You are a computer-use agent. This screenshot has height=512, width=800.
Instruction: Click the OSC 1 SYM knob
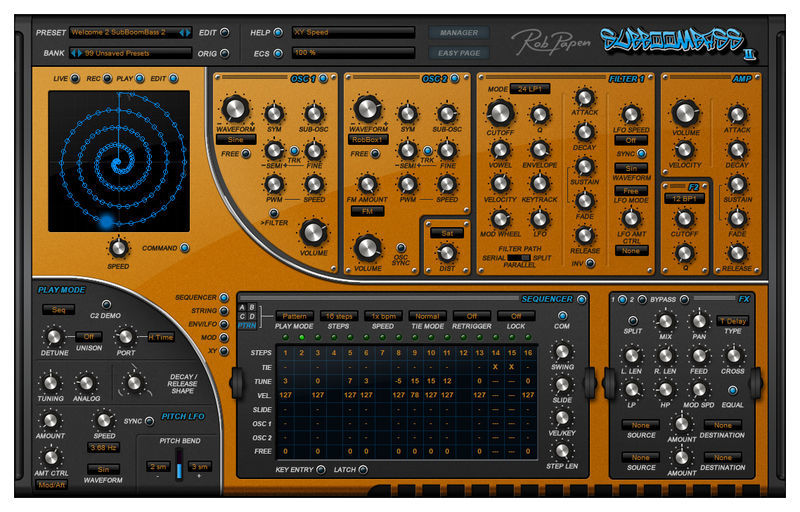tap(274, 113)
